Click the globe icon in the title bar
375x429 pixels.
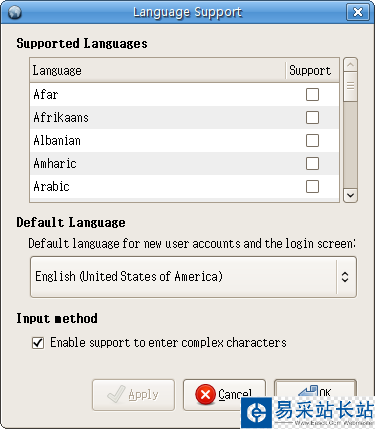(14, 13)
